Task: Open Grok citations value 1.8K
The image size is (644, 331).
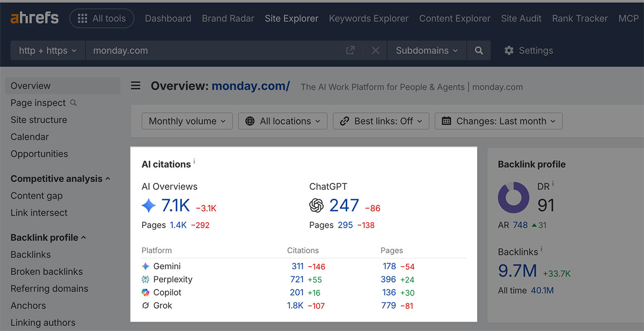Action: (295, 306)
